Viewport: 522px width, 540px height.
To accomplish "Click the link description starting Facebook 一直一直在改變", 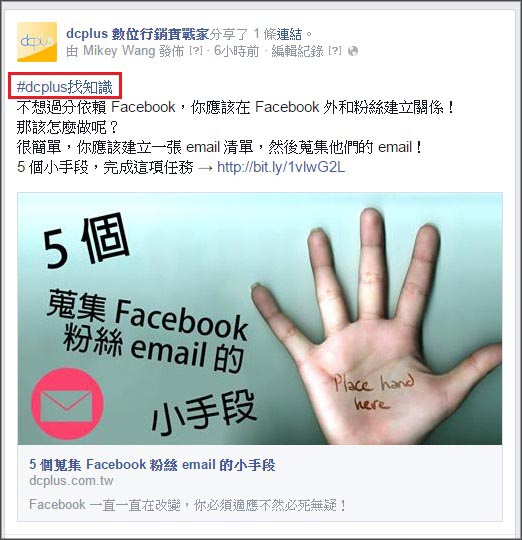I will (188, 505).
